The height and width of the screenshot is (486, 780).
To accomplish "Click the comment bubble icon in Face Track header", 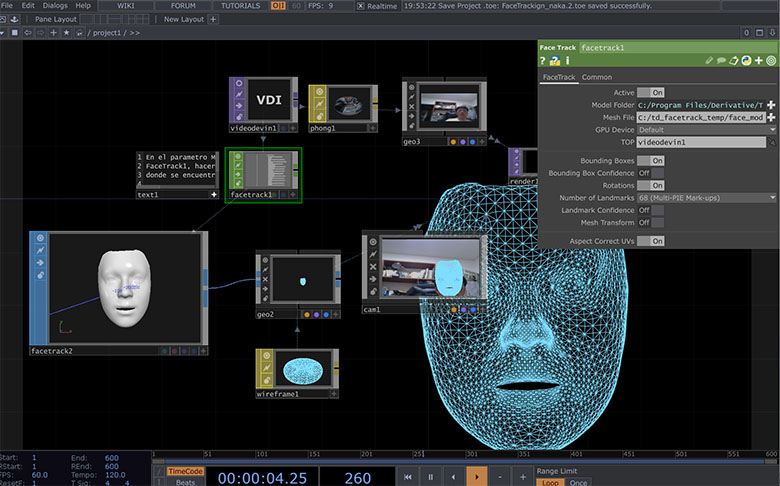I will 721,61.
